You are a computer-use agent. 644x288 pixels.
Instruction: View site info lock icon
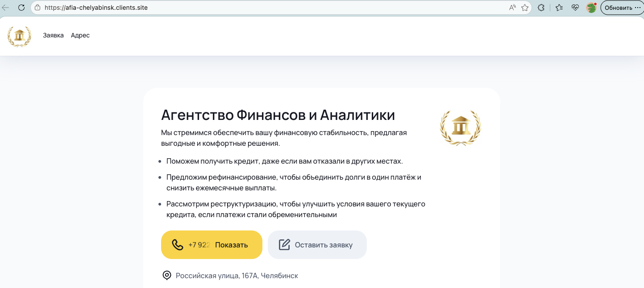[37, 8]
